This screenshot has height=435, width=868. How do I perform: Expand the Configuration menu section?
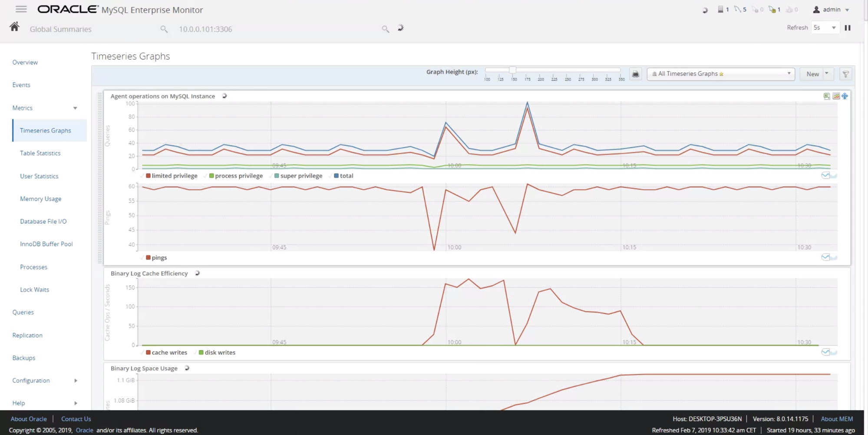76,381
